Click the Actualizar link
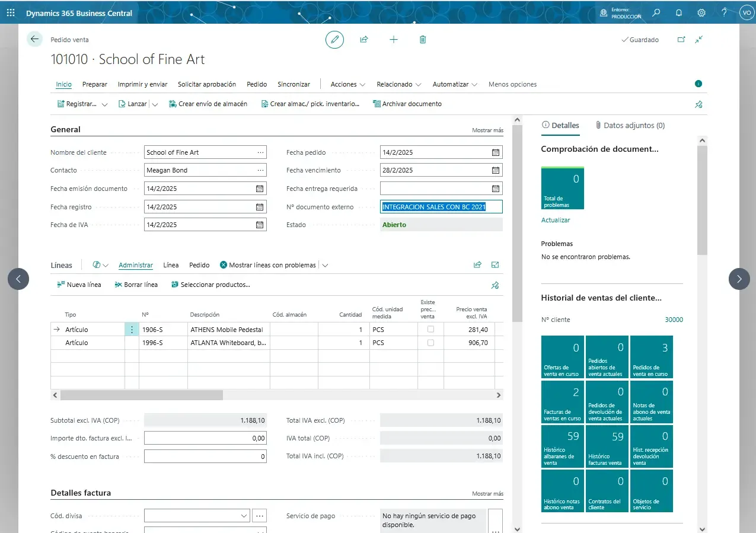This screenshot has height=533, width=756. pos(556,220)
